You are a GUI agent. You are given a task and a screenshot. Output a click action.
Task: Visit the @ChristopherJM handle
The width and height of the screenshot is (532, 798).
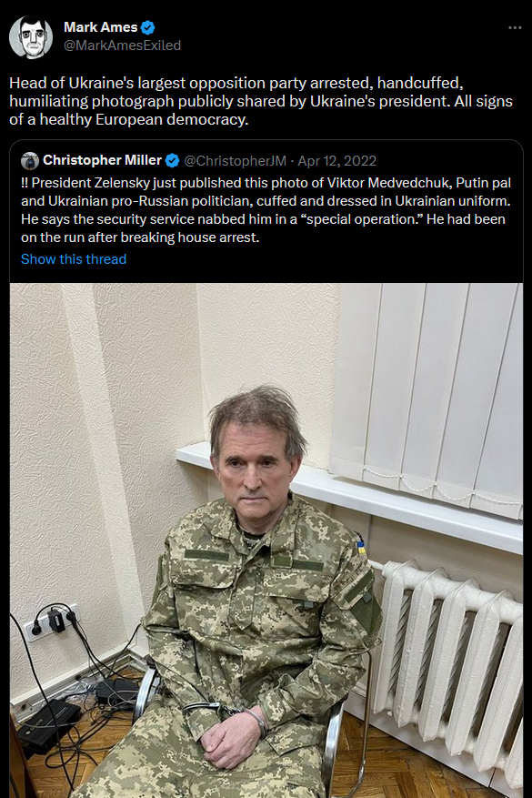[235, 161]
